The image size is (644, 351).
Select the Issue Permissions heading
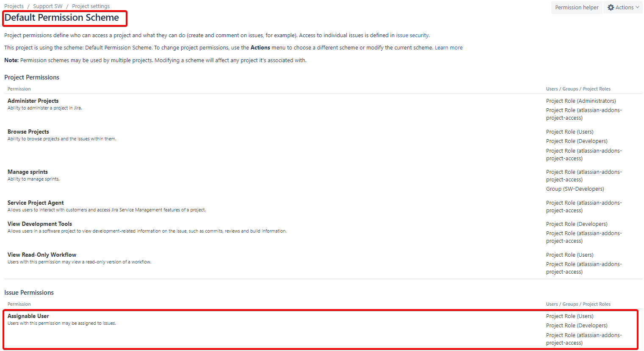tap(29, 292)
